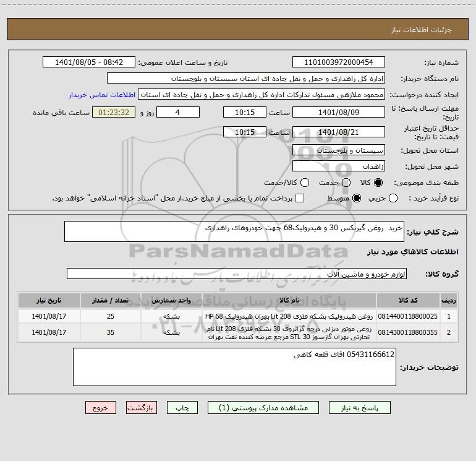Click the شرح کلی نیاز description box
The image size is (476, 461).
(234, 231)
